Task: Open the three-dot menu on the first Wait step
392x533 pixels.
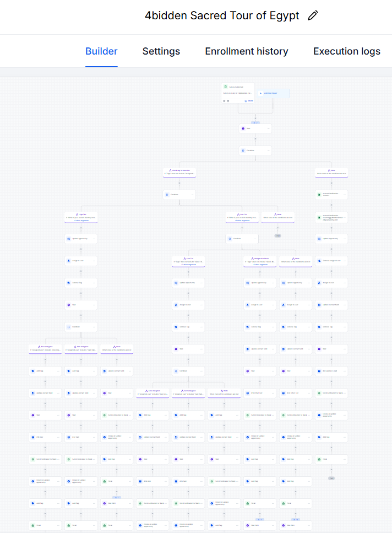Action: 268,128
